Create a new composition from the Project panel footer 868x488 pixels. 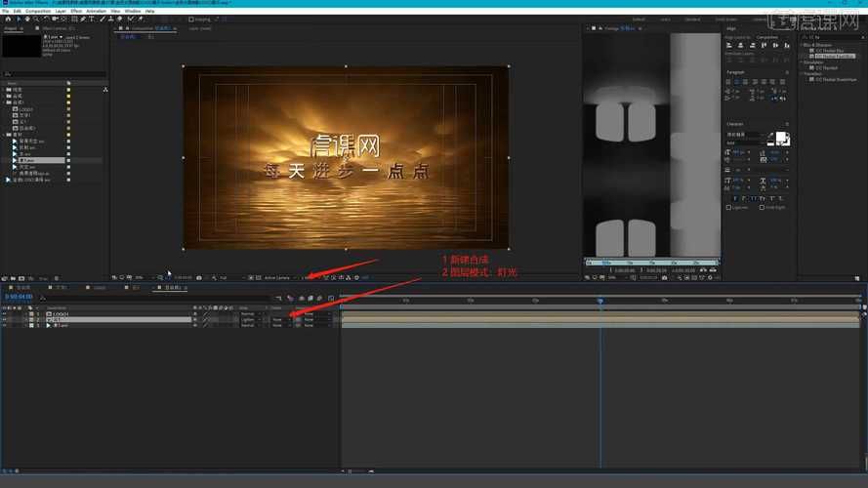(x=21, y=278)
